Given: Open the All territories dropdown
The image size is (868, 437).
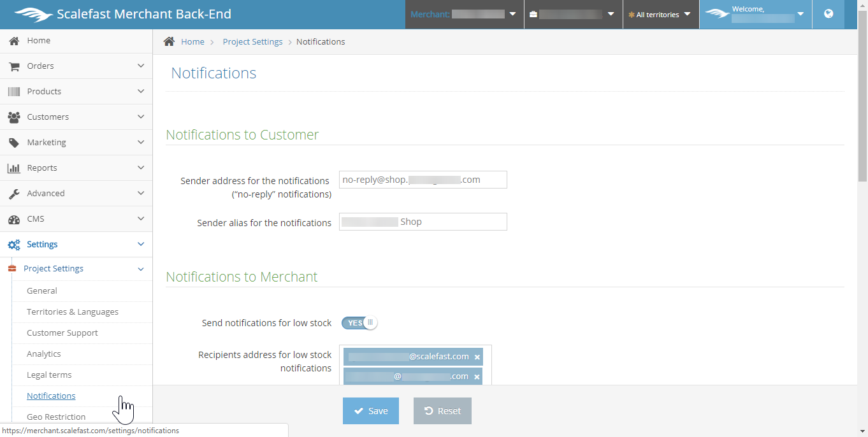Looking at the screenshot, I should click(660, 14).
